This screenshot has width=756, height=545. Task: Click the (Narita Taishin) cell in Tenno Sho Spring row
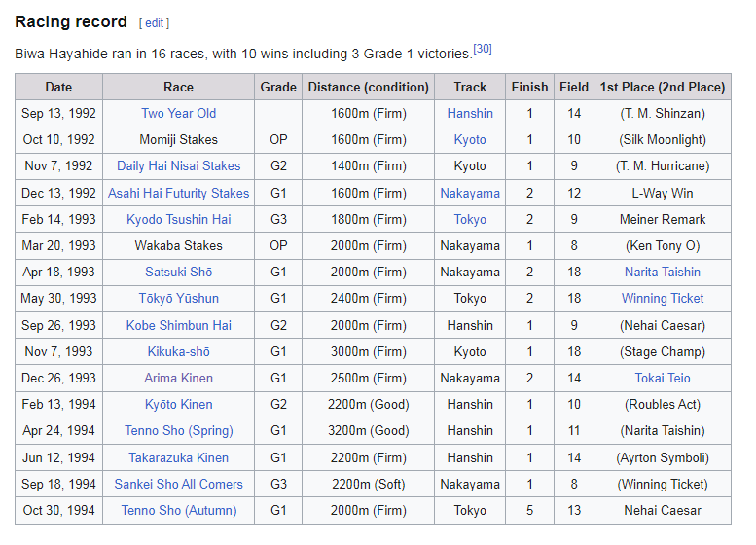click(x=663, y=431)
